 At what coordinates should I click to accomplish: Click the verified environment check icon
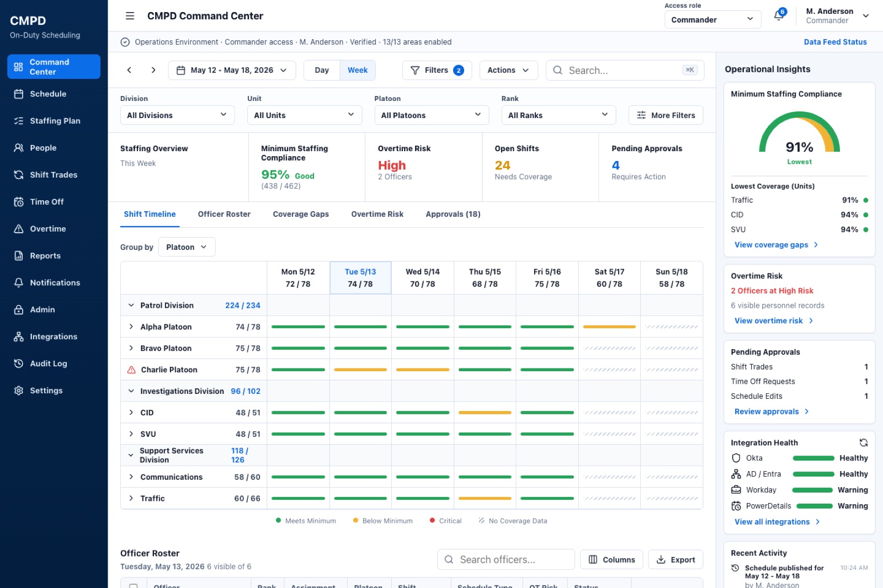125,42
